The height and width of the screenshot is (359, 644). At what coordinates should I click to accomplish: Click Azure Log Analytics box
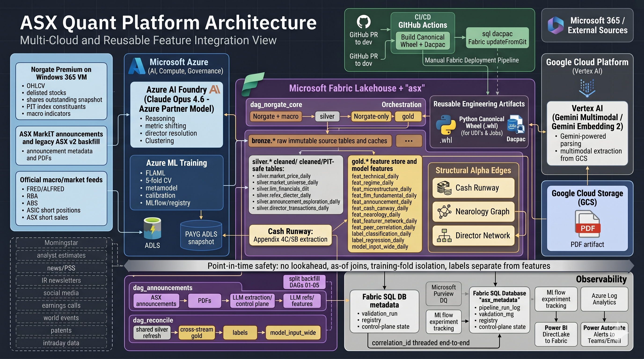tap(604, 299)
